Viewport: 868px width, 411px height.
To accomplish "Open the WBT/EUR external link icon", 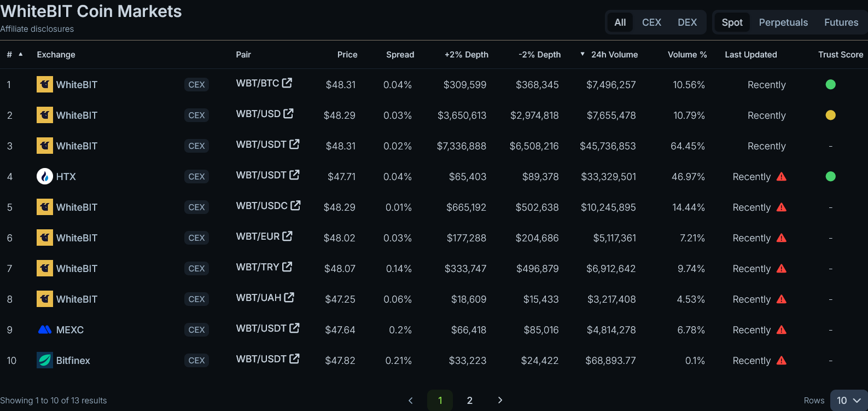I will coord(287,236).
